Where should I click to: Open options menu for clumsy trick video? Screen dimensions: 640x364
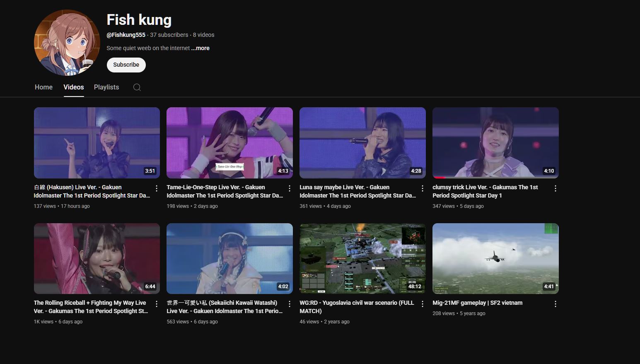coord(555,188)
